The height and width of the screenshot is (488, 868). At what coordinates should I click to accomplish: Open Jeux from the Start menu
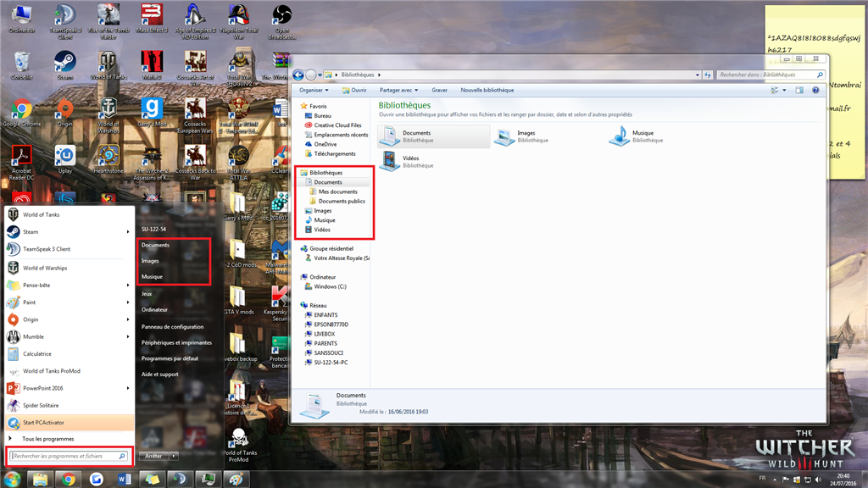[147, 294]
